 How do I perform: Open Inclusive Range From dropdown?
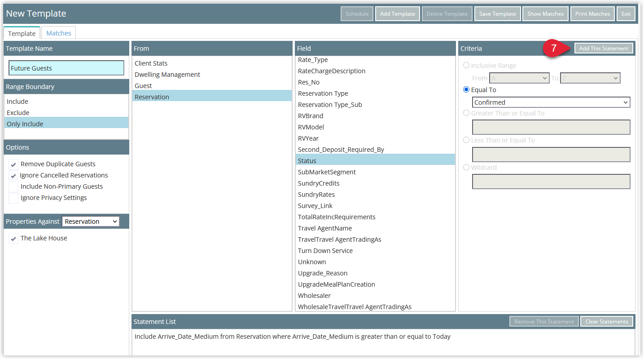click(x=519, y=78)
